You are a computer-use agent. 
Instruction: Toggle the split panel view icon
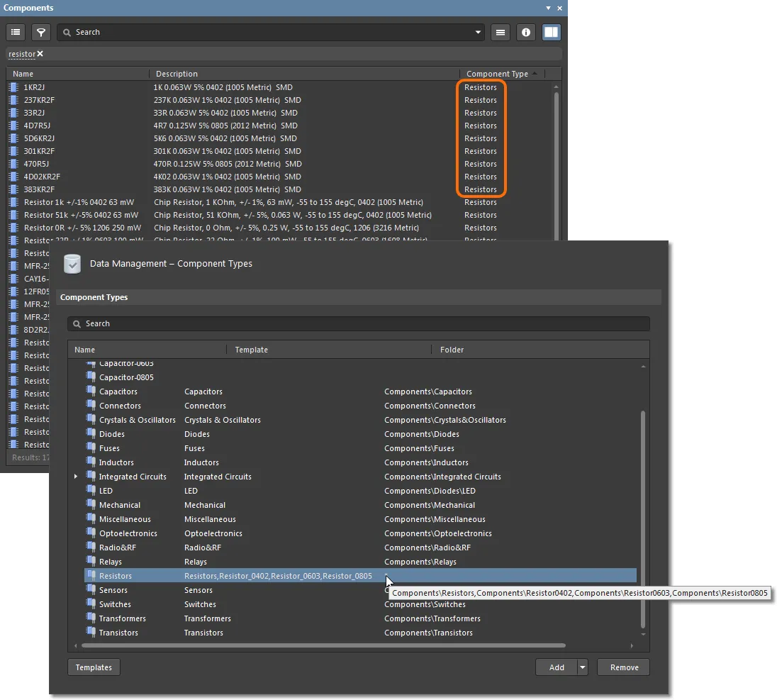551,32
